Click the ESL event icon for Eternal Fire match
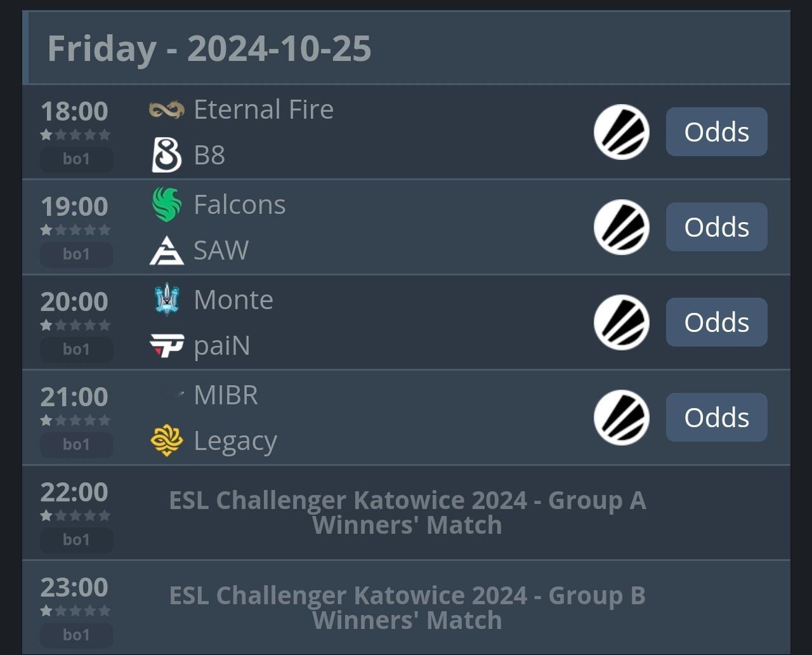This screenshot has height=655, width=812. (x=622, y=132)
